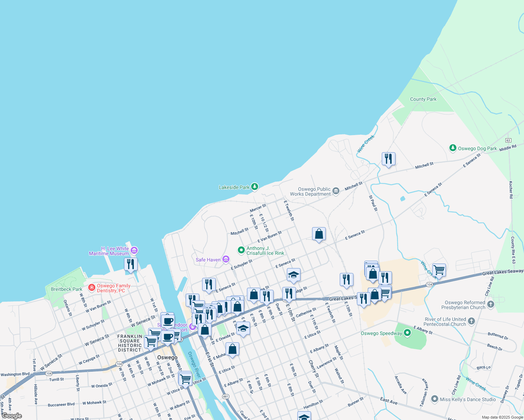
Task: Click Miss Kelly's Dance Studio marker
Action: coord(435,399)
